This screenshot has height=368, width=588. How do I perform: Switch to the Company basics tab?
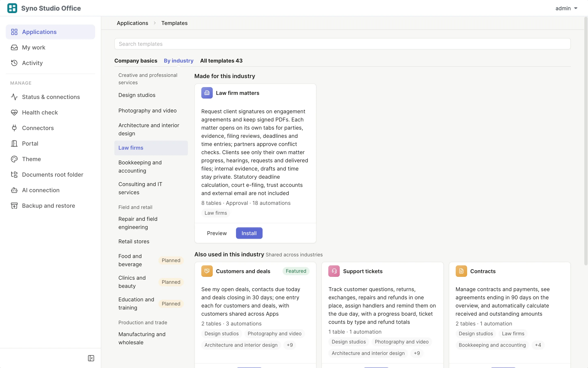[x=136, y=61]
